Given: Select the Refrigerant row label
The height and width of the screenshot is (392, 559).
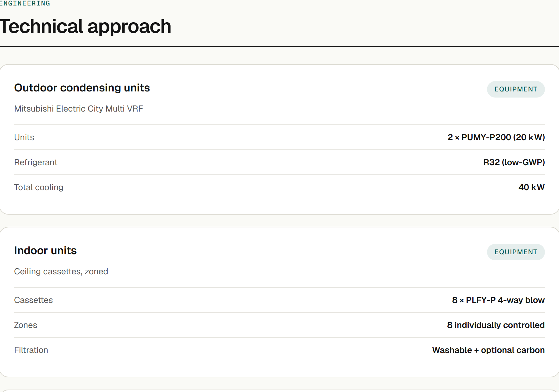Looking at the screenshot, I should pos(36,162).
